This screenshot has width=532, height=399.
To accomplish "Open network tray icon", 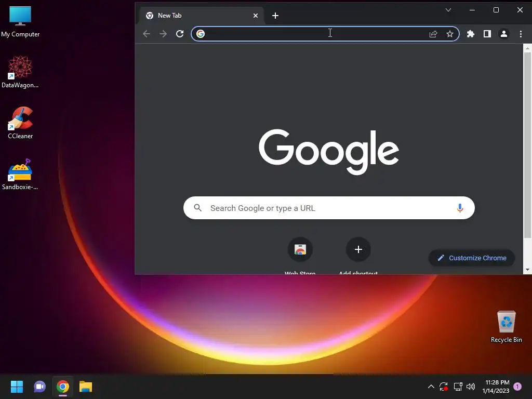I will (x=458, y=387).
